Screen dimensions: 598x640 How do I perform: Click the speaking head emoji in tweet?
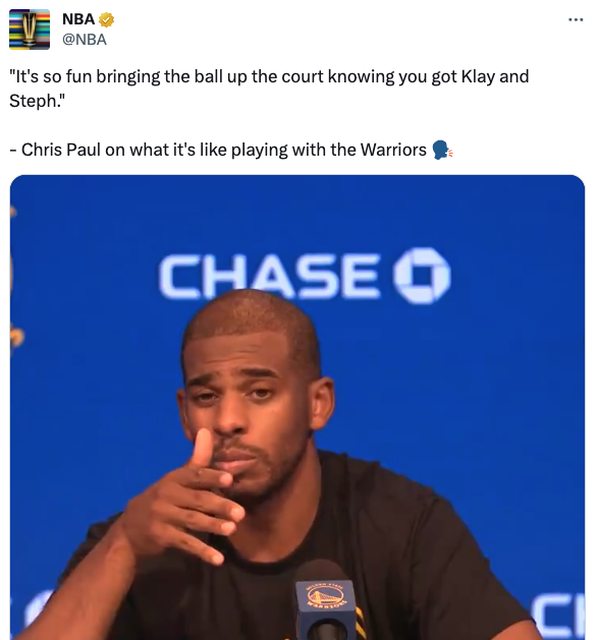pos(442,150)
